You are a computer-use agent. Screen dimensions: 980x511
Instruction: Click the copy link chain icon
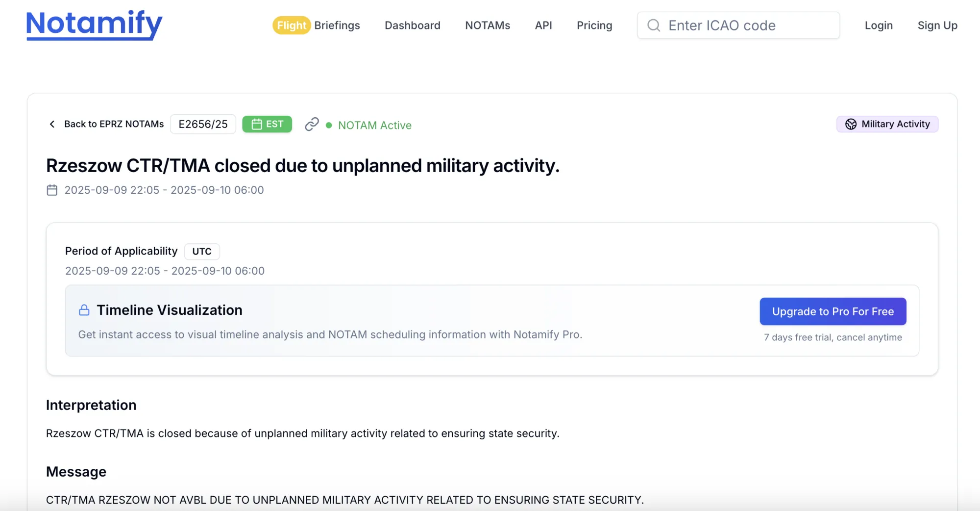pyautogui.click(x=312, y=125)
